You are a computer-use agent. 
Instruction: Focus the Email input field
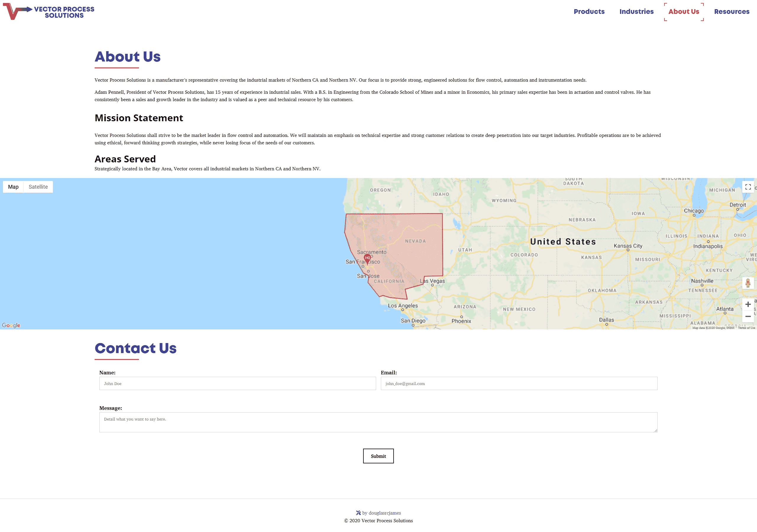tap(519, 383)
